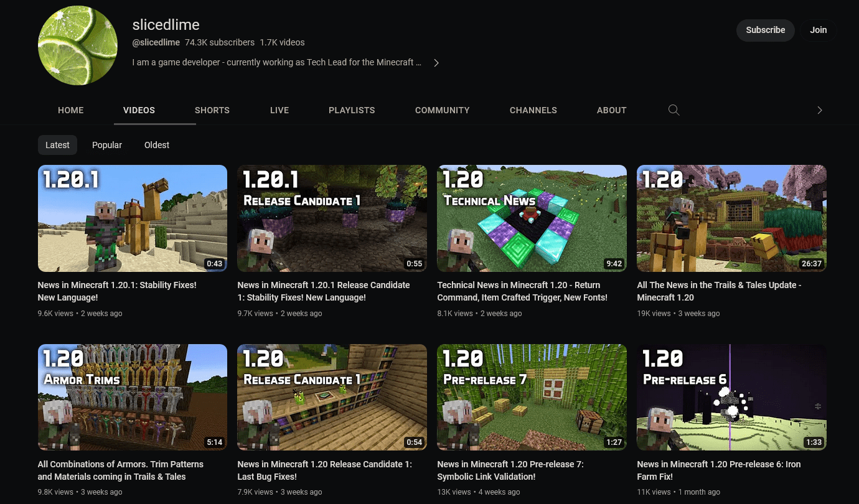
Task: Switch to the COMMUNITY tab
Action: [443, 110]
